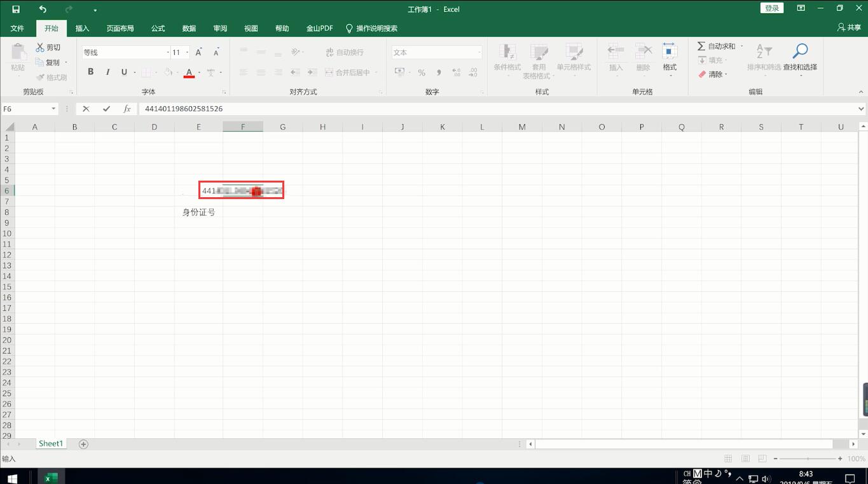Click the 自动求和 AutoSum sigma icon

coord(701,46)
